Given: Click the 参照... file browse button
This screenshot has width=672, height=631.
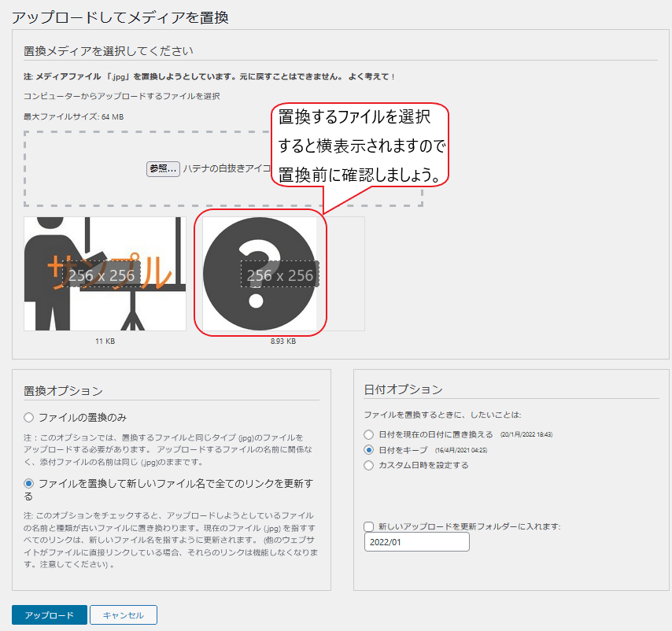Looking at the screenshot, I should [x=163, y=168].
